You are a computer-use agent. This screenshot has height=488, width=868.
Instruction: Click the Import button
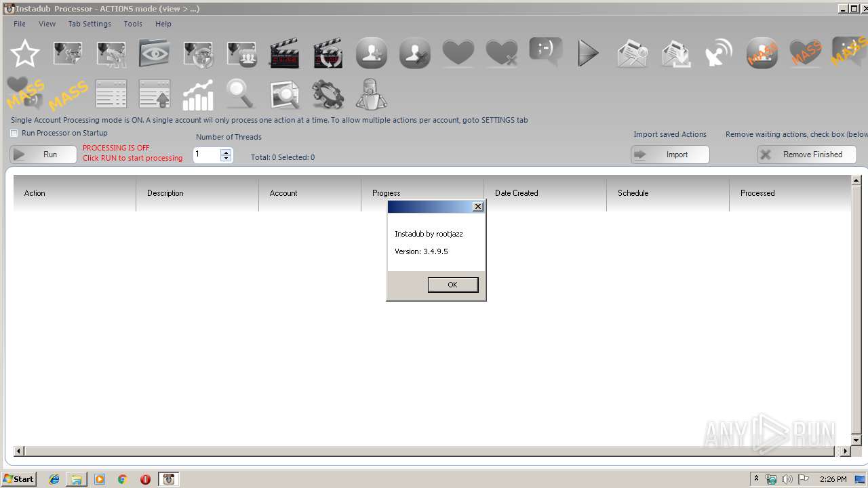[x=670, y=155]
